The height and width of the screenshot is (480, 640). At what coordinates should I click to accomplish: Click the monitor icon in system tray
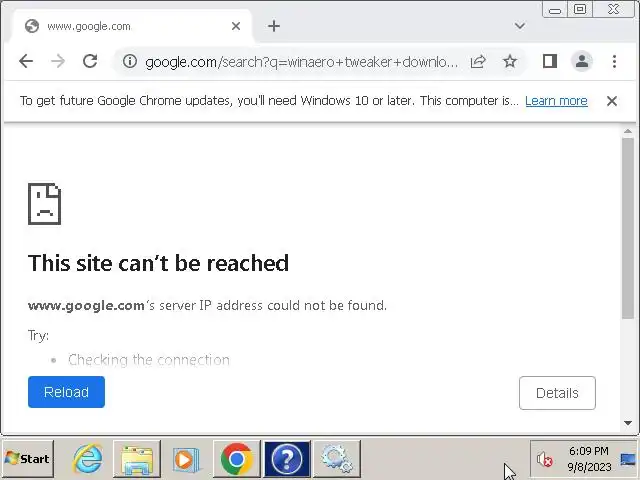627,460
